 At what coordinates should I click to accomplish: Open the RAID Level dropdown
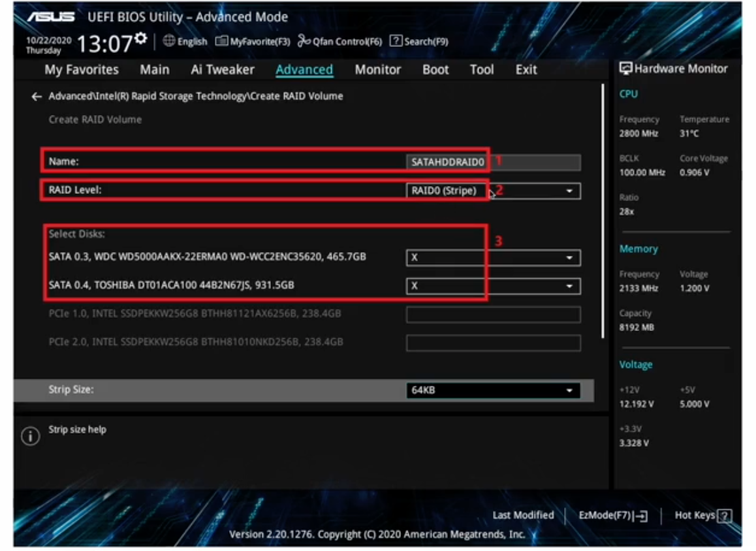coord(494,191)
